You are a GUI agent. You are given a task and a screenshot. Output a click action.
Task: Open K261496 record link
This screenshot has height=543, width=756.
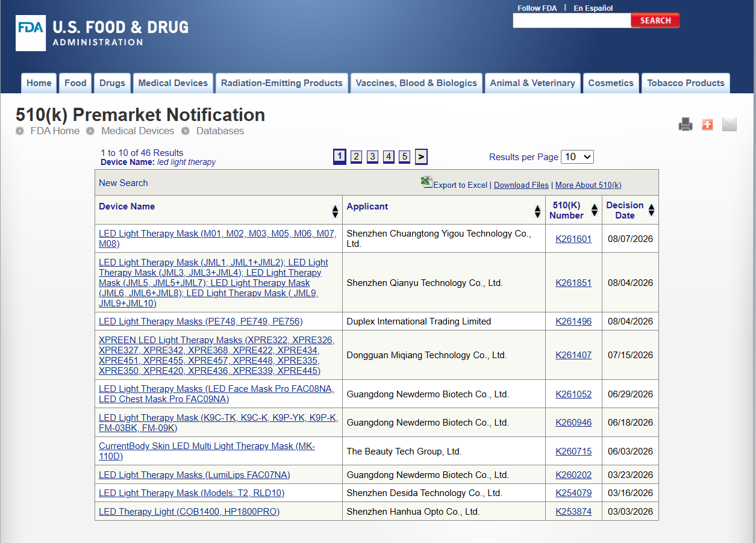coord(573,321)
